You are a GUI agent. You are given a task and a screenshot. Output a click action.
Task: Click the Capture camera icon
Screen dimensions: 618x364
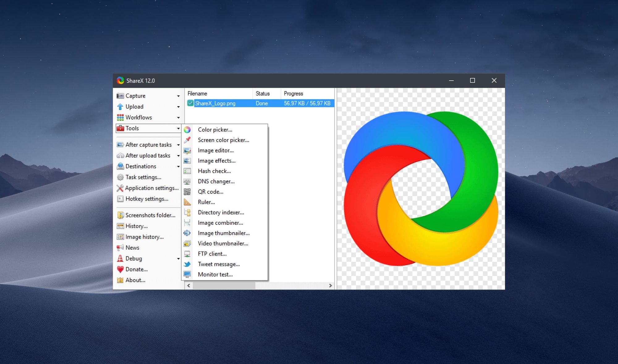120,96
